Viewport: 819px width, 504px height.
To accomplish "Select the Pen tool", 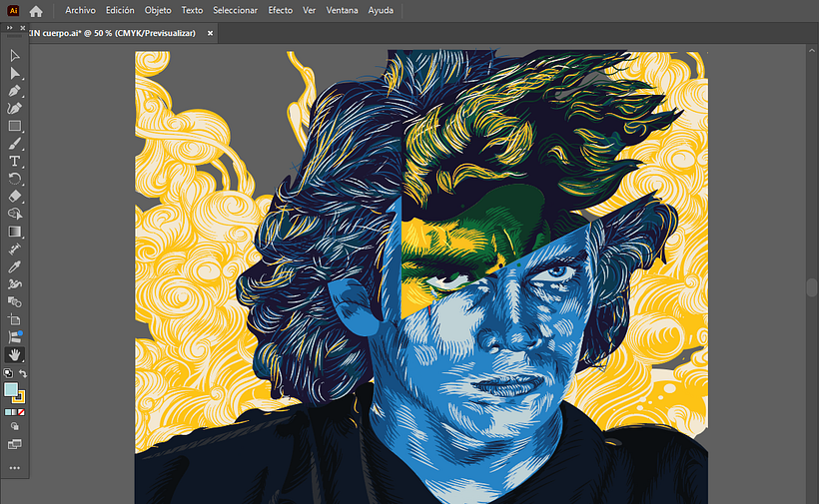I will click(x=15, y=91).
